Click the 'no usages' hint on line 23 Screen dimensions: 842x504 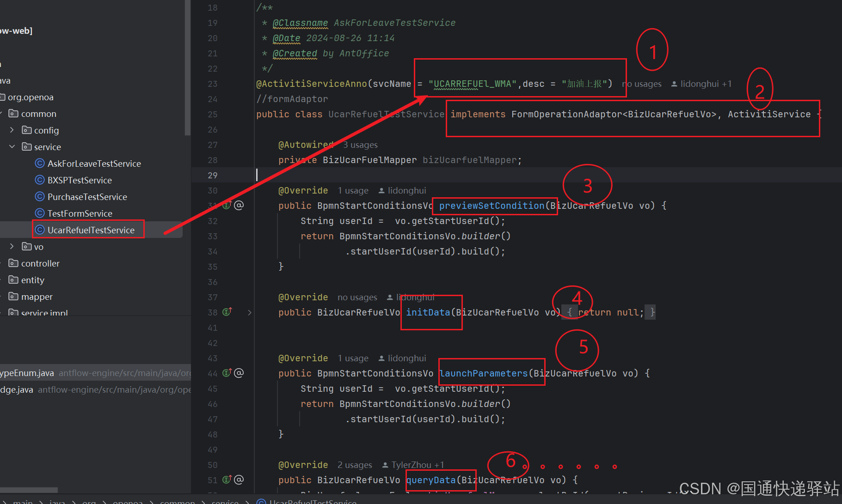(642, 84)
